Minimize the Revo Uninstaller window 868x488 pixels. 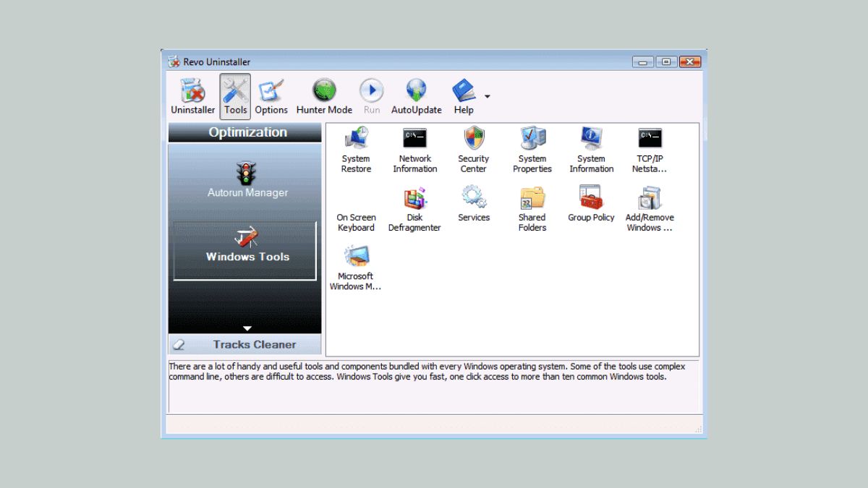(642, 62)
